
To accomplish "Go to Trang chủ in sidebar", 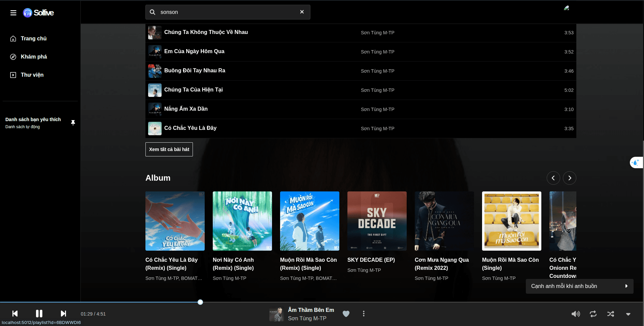I will pos(34,39).
